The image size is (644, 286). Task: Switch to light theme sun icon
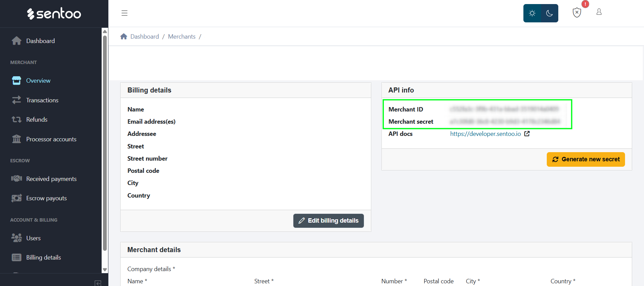click(x=532, y=13)
